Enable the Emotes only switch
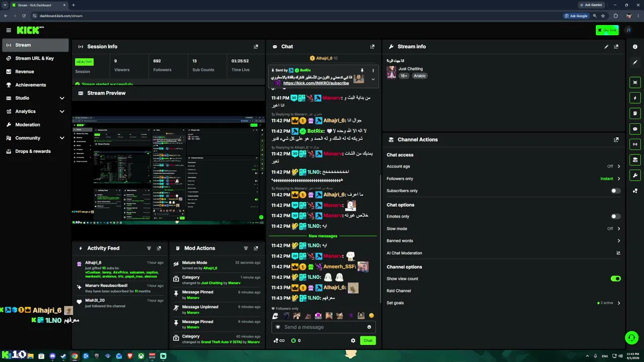The width and height of the screenshot is (644, 362). (615, 217)
